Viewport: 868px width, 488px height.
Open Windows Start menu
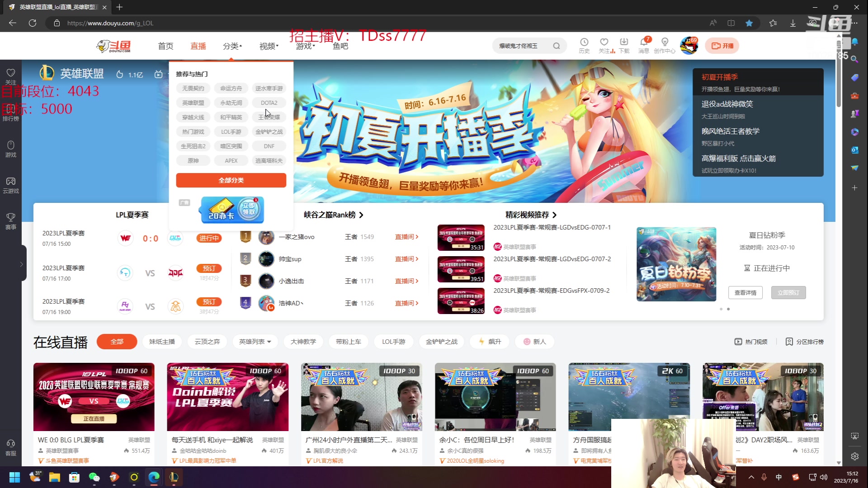tap(14, 477)
